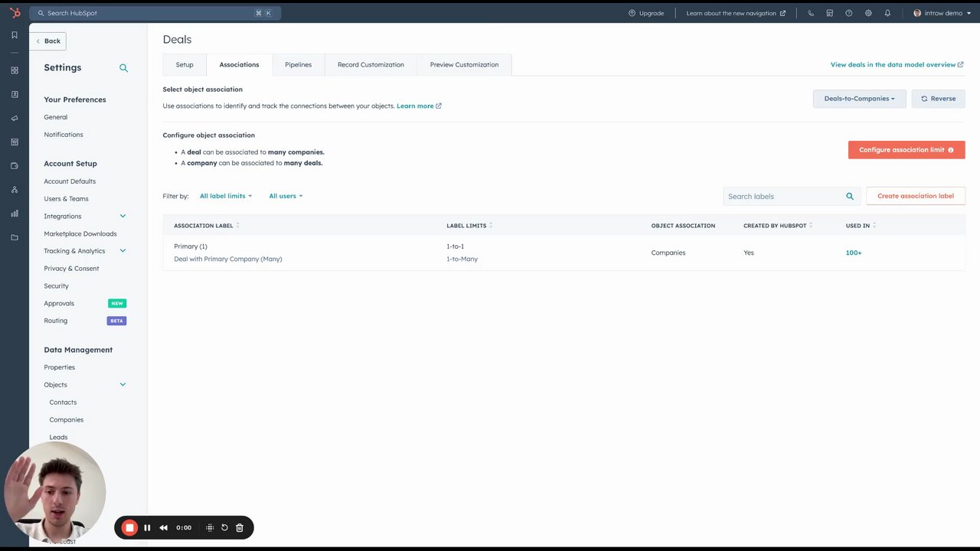Open the All label limits filter

point(226,197)
